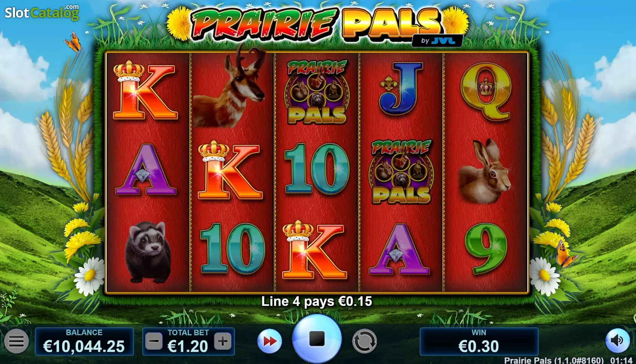Increase total bet with plus button

coord(223,341)
